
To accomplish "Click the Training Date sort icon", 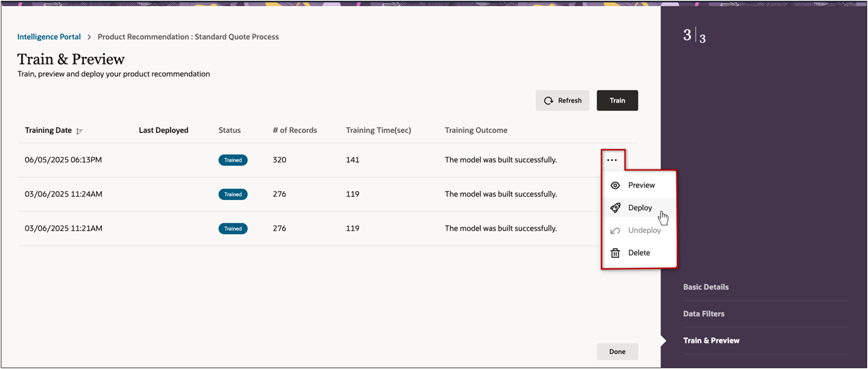I will (80, 131).
